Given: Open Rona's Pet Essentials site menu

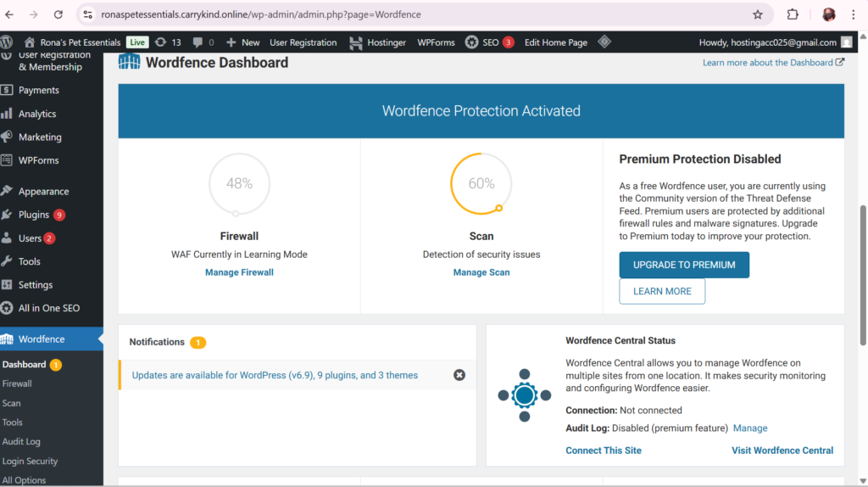Looking at the screenshot, I should tap(73, 42).
